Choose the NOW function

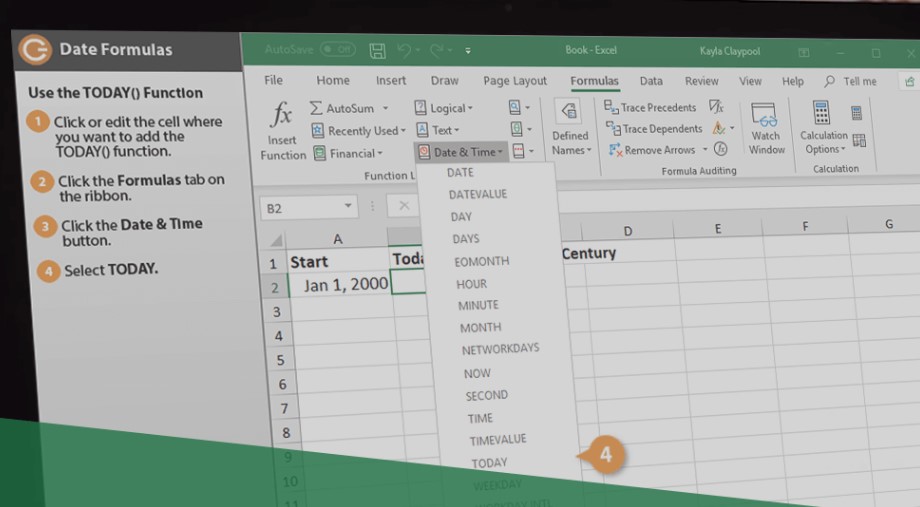(477, 373)
